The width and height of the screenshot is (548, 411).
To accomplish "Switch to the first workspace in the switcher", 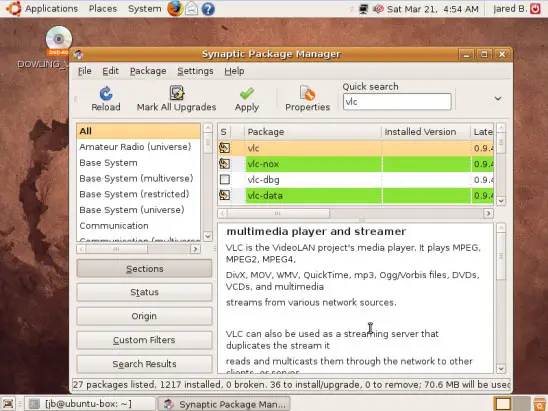I will 503,404.
